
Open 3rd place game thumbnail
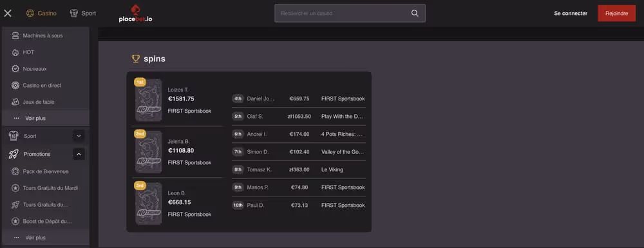[148, 204]
